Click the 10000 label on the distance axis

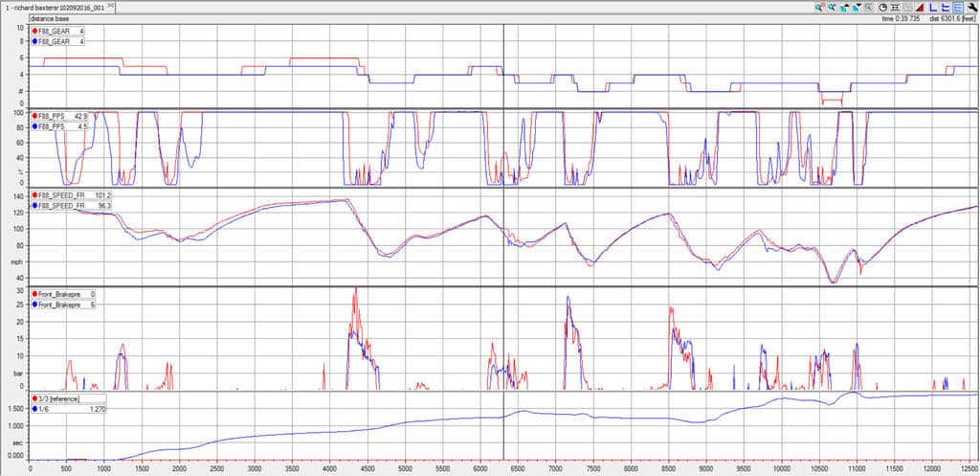click(781, 467)
